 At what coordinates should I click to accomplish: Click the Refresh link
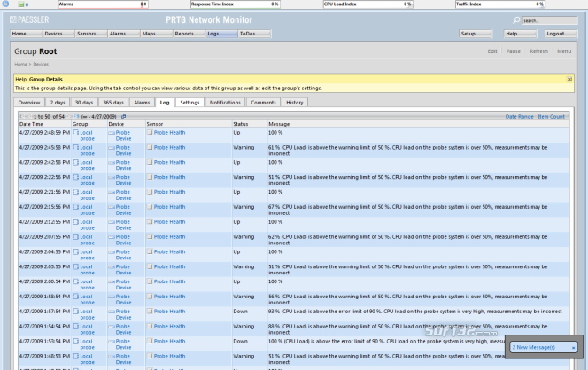click(x=538, y=51)
